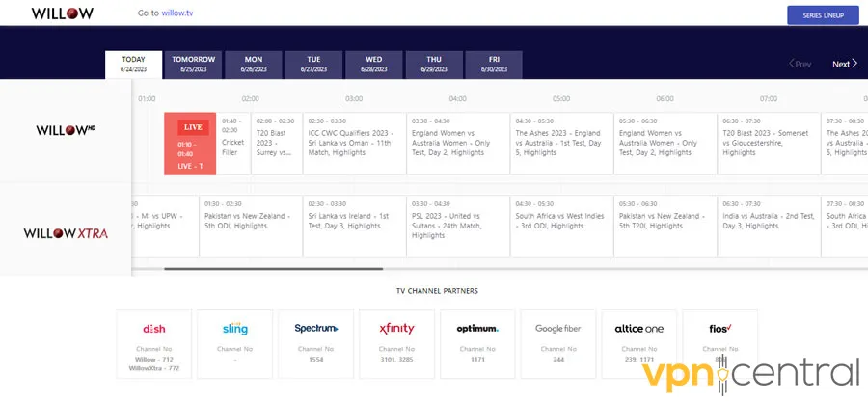Open 05:30 England Women vs Australia Women
The width and height of the screenshot is (868, 402).
[x=665, y=144]
